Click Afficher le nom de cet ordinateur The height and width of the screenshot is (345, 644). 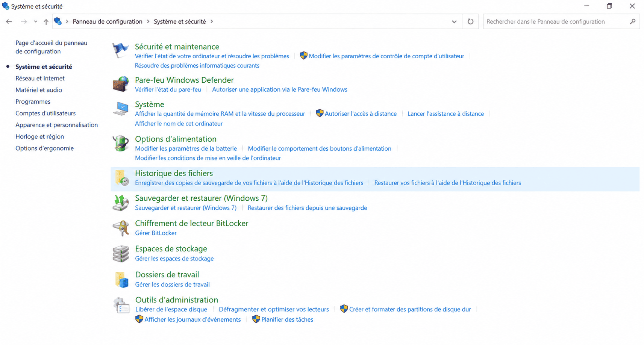[179, 123]
